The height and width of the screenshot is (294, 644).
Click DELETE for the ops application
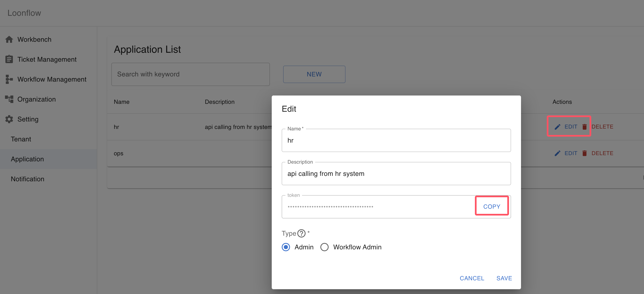point(598,153)
